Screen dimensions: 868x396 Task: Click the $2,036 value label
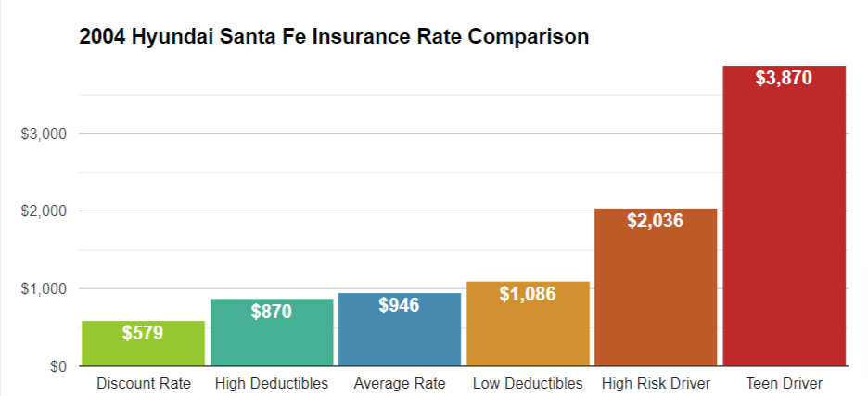tap(656, 221)
